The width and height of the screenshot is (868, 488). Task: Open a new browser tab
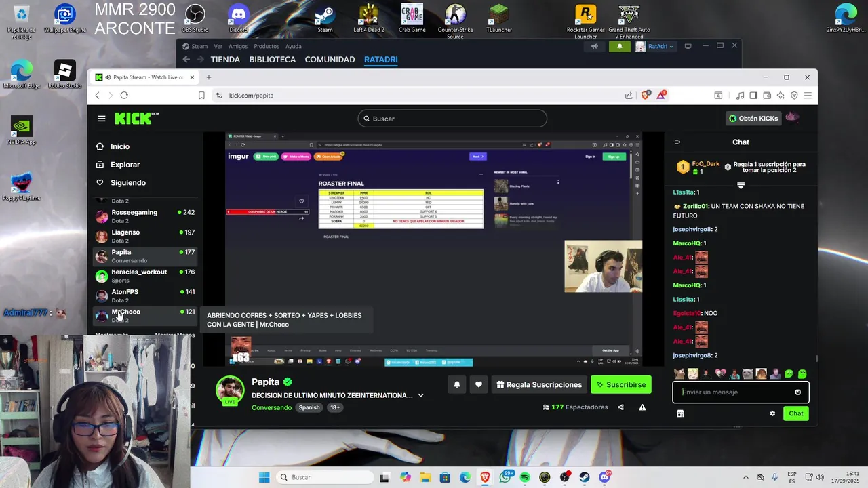tap(209, 77)
